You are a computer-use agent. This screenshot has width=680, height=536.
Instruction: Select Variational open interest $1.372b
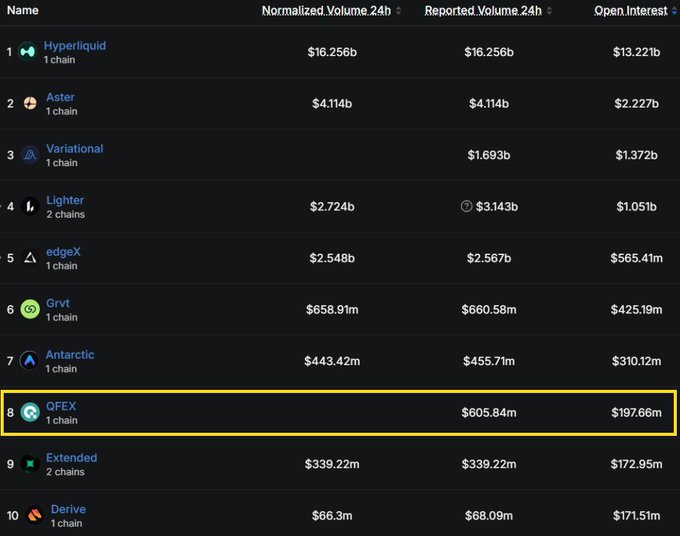click(x=636, y=155)
